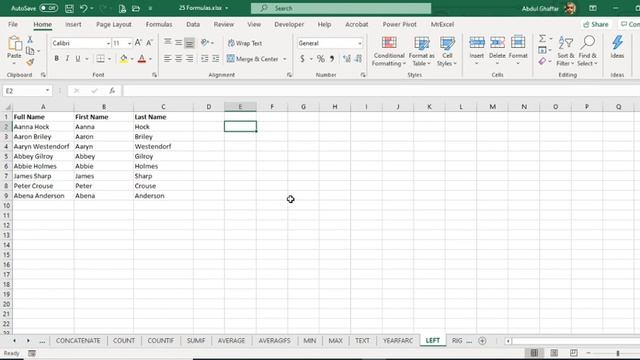
Task: Apply the yellow Fill Color swatch
Action: [124, 59]
